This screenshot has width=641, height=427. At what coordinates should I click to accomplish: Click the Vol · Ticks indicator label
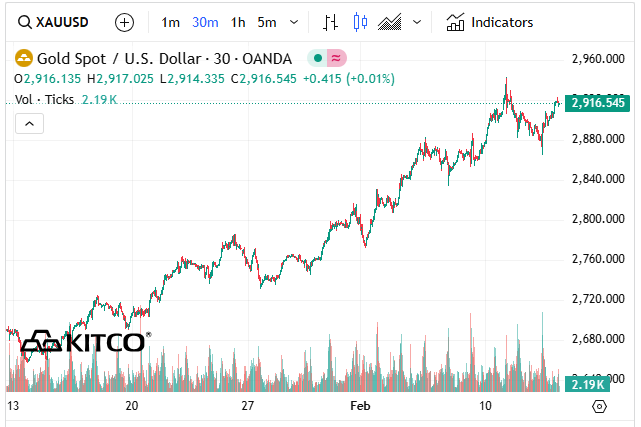coord(46,99)
